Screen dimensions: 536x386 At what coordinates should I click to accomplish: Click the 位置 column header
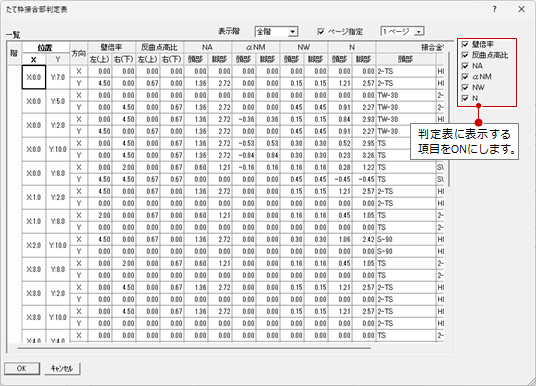pyautogui.click(x=45, y=48)
